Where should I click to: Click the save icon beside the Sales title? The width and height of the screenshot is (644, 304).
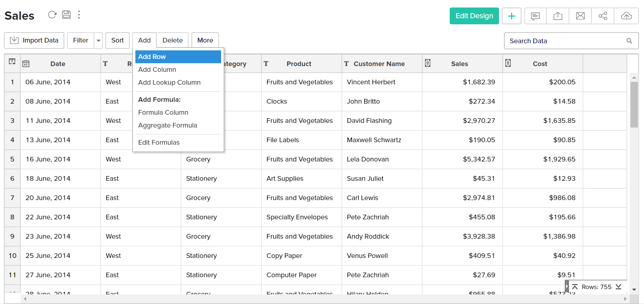(66, 15)
